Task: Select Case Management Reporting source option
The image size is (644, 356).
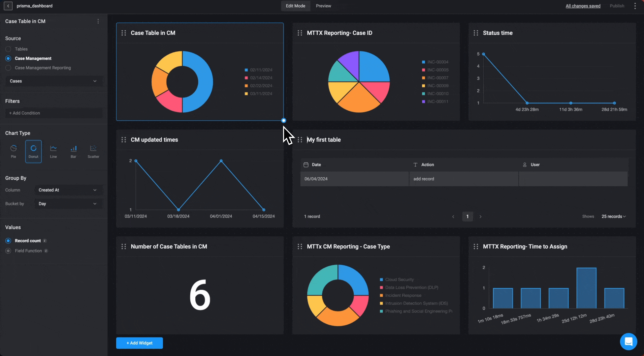Action: [8, 68]
